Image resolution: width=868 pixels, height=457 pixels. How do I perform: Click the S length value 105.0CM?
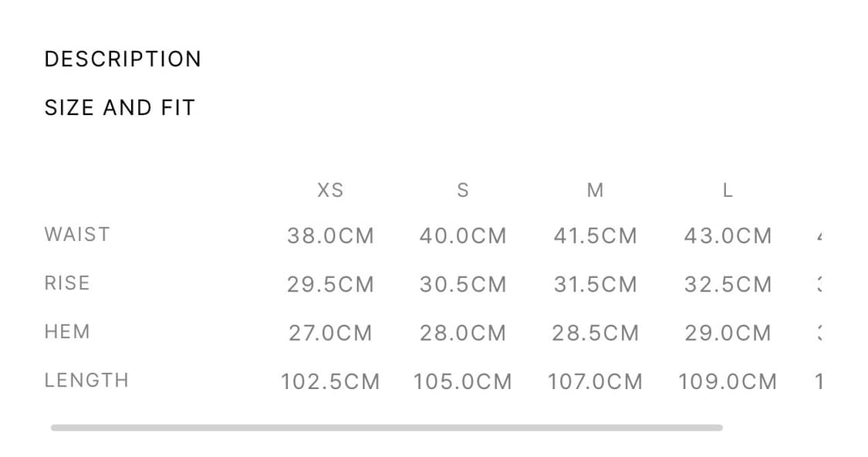pos(463,382)
